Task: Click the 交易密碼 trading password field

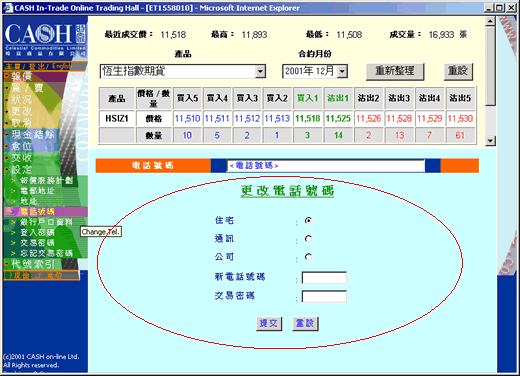Action: [x=324, y=296]
